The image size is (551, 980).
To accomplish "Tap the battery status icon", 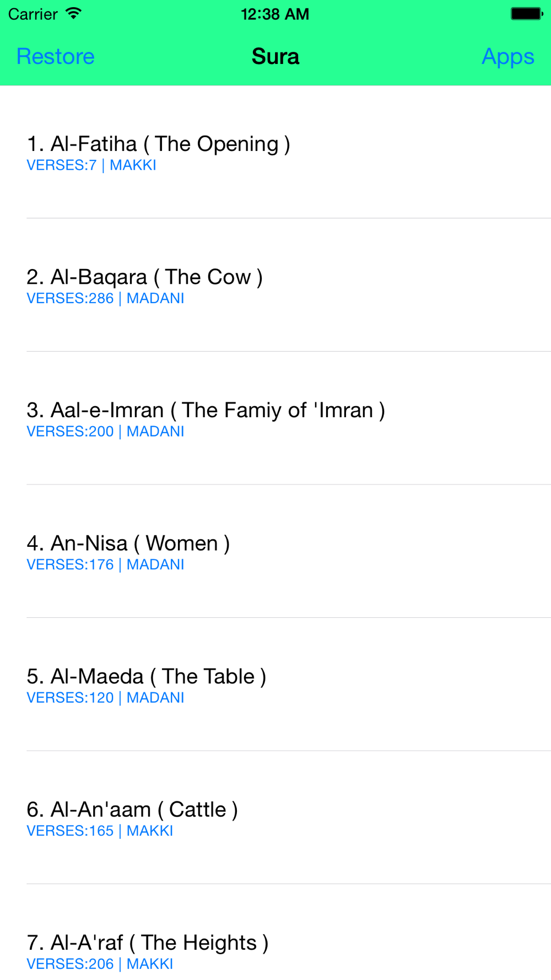I will click(x=526, y=14).
